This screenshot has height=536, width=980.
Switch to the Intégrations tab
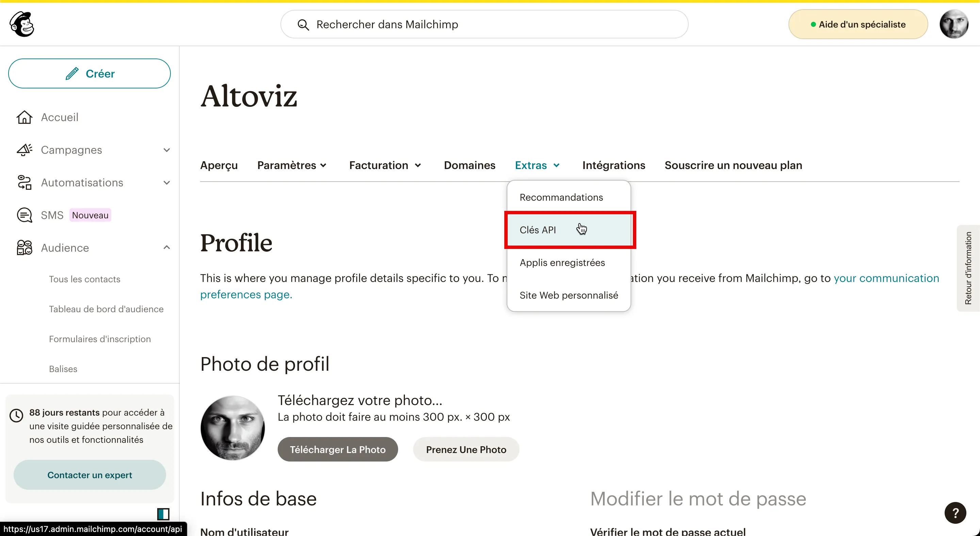(614, 165)
